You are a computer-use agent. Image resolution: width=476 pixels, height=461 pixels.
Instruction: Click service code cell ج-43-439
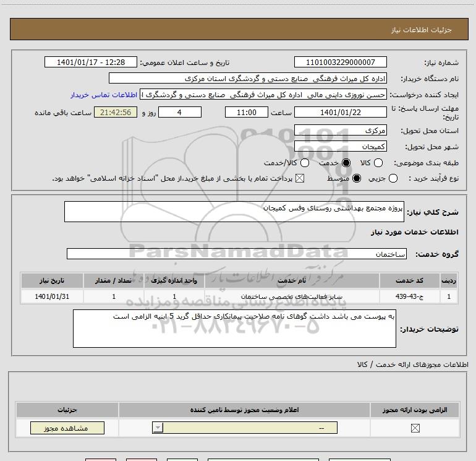tap(409, 296)
